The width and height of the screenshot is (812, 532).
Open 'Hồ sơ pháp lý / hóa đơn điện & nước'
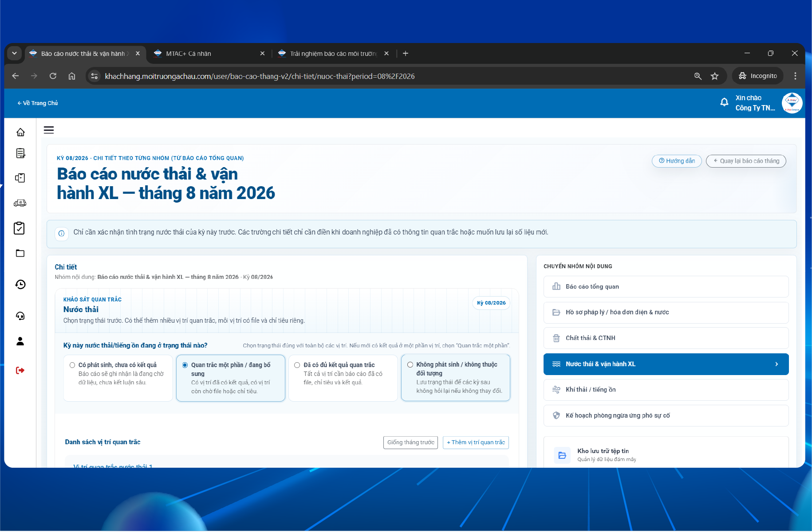[666, 312]
